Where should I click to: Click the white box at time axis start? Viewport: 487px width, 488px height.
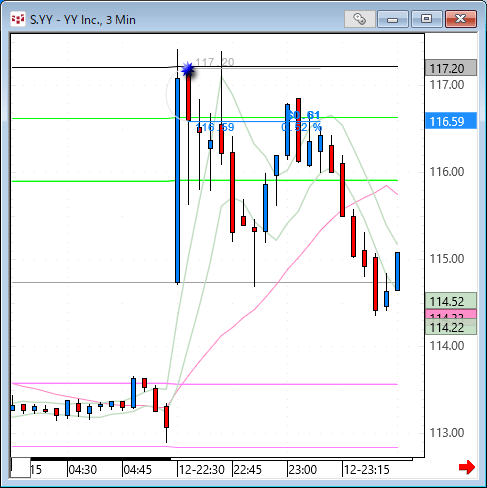(21, 467)
